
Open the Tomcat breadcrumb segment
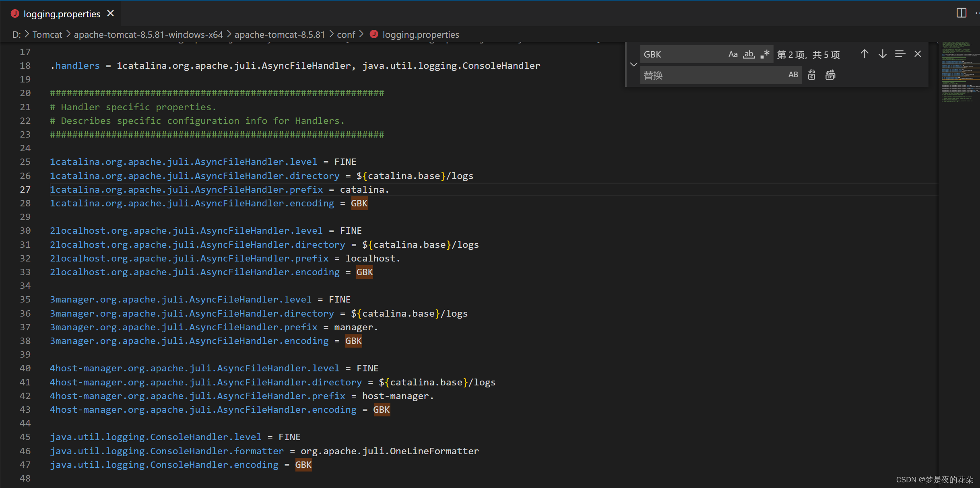click(x=47, y=35)
